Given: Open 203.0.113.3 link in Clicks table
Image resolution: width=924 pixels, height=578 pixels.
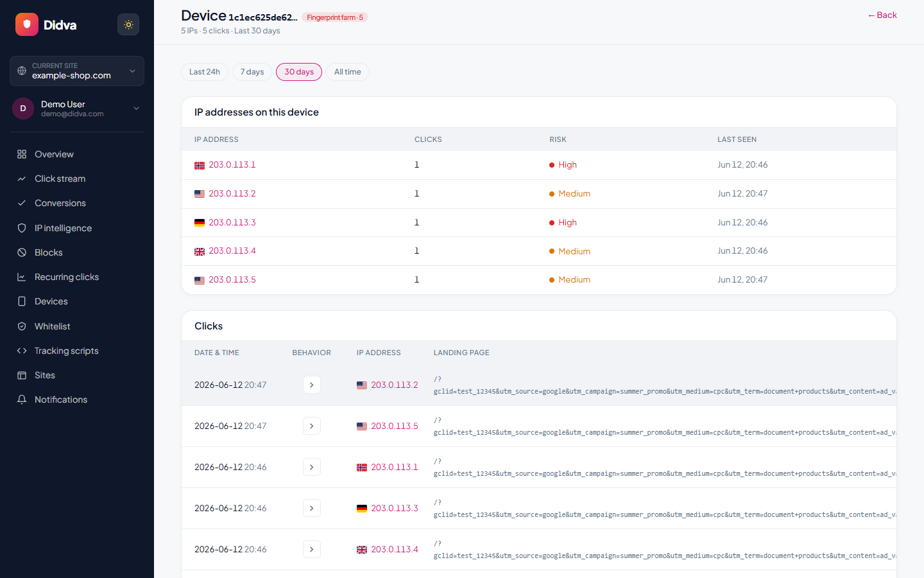Looking at the screenshot, I should point(394,508).
